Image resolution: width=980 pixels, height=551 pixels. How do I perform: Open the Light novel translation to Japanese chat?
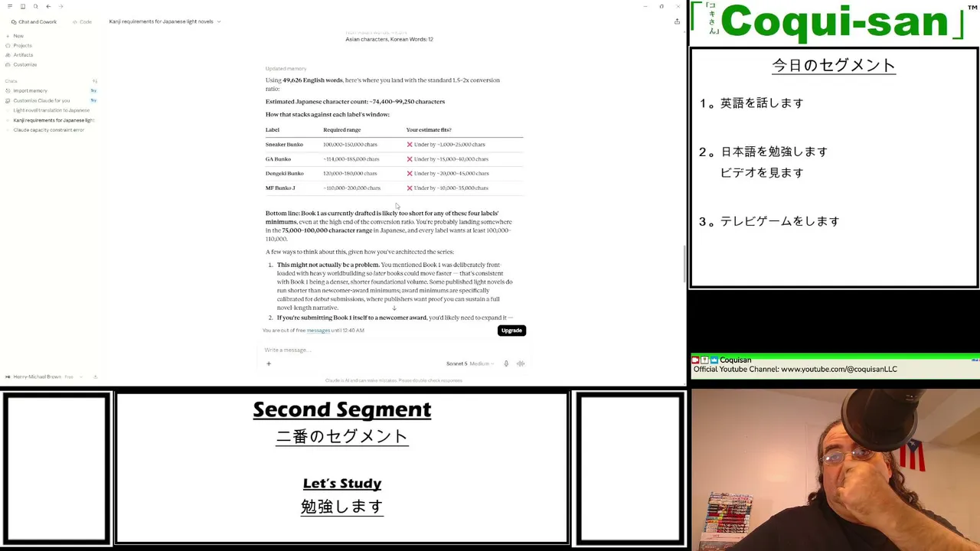tap(51, 110)
